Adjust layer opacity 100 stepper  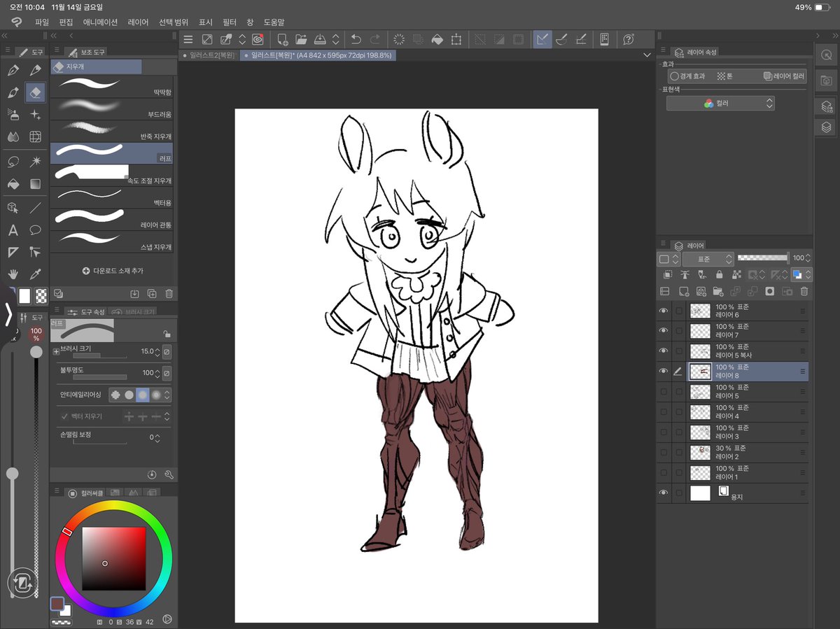point(808,258)
